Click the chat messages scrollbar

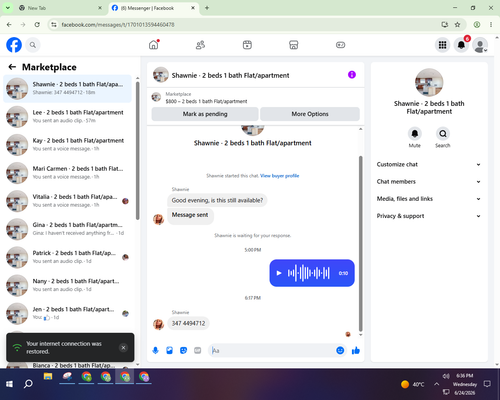pyautogui.click(x=360, y=243)
